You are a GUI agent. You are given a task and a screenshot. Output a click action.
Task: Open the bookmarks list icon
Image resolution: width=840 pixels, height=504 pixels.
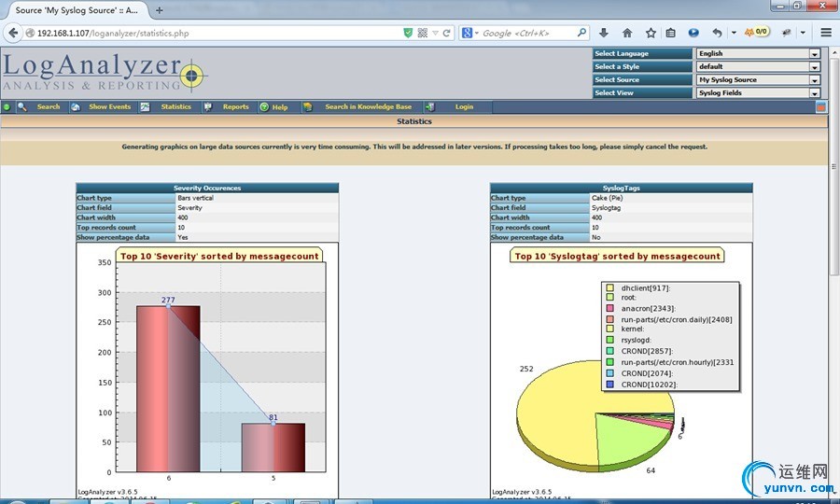[670, 33]
